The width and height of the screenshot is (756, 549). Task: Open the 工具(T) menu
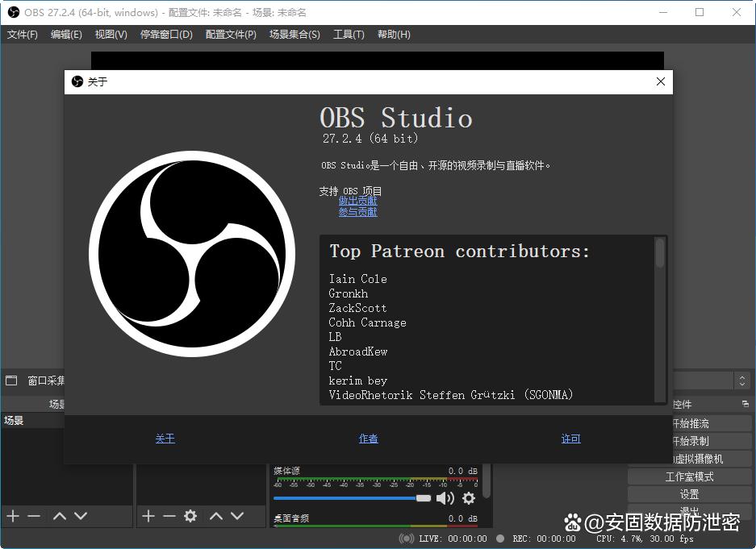[x=349, y=35]
